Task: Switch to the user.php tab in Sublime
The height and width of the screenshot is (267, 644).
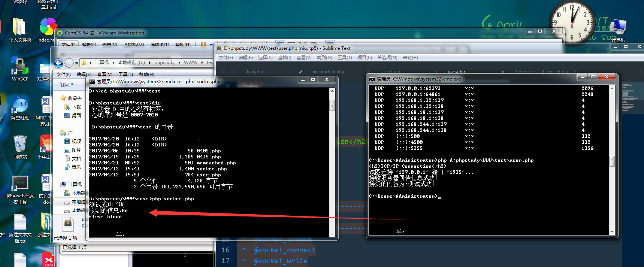Action: (x=456, y=72)
